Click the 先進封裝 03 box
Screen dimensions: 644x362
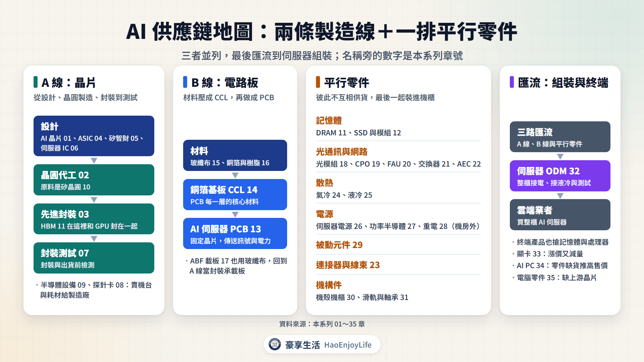pos(94,219)
